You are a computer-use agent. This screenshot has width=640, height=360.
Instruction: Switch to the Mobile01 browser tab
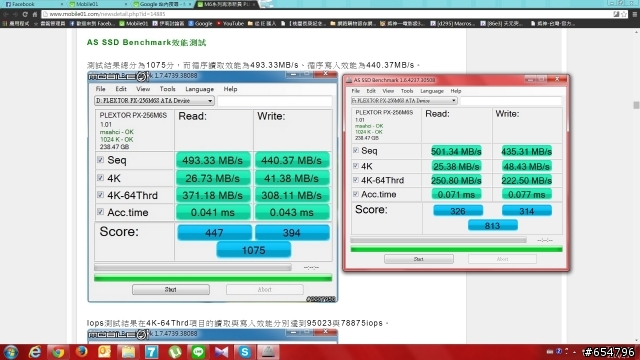[97, 4]
